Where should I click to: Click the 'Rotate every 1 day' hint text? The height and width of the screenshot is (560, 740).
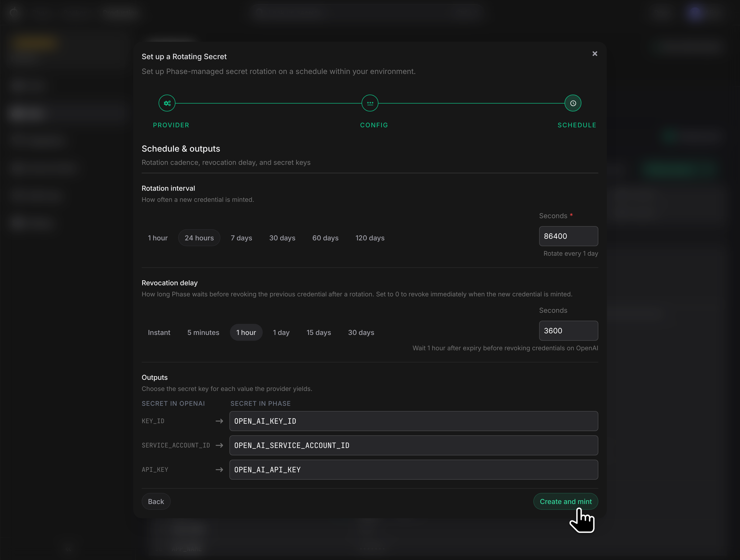(570, 253)
